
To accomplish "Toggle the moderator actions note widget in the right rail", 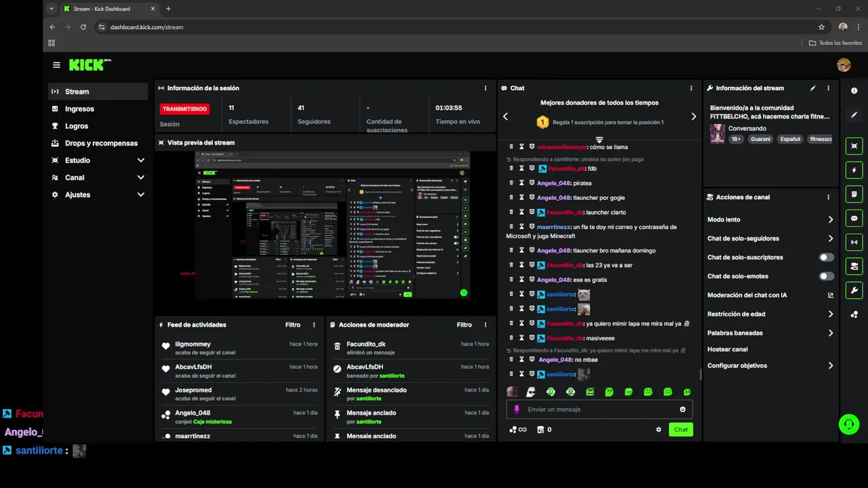I will (854, 195).
